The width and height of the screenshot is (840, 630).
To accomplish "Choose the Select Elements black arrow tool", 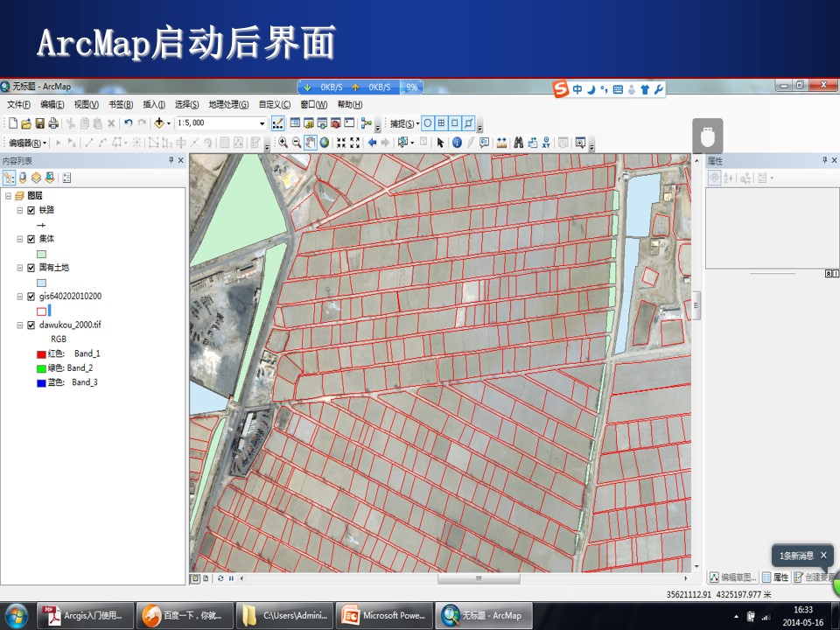I will (x=440, y=143).
